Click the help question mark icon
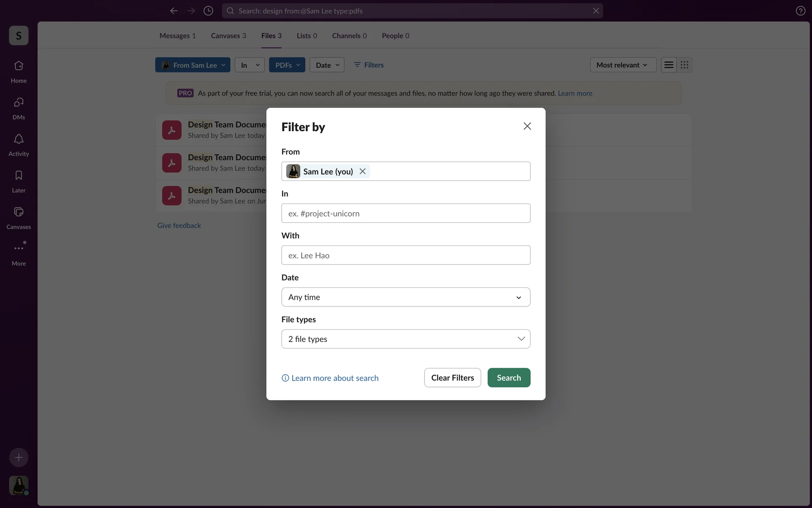The width and height of the screenshot is (812, 508). 800,11
